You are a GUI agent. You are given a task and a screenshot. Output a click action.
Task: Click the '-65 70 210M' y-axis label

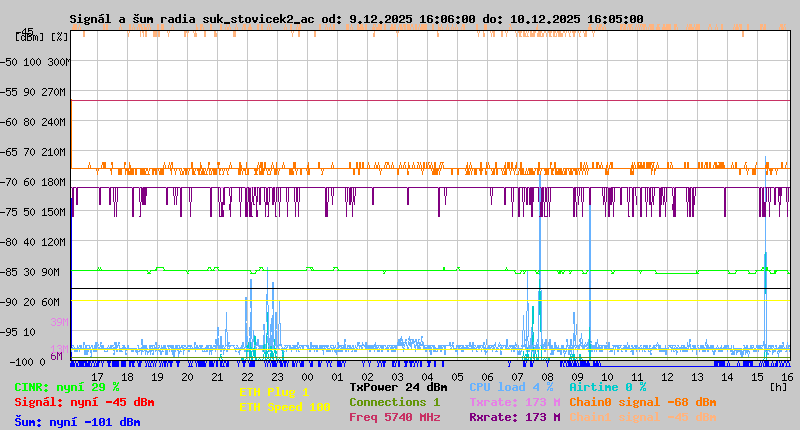34,153
